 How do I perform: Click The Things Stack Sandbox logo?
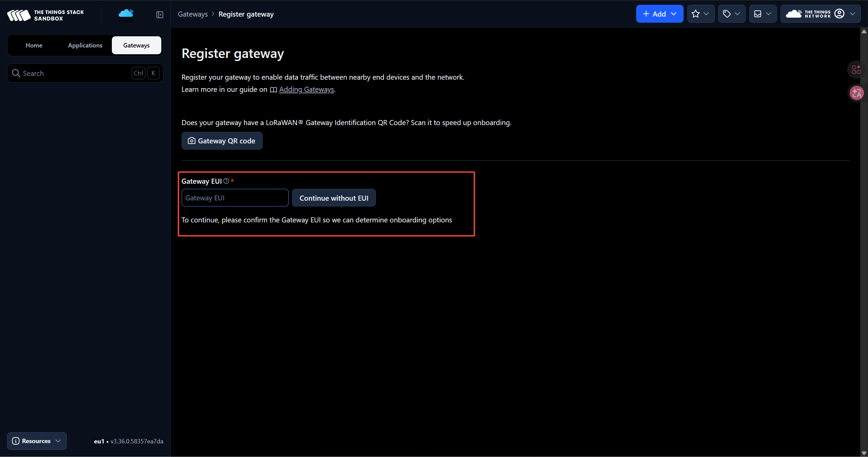[x=46, y=15]
